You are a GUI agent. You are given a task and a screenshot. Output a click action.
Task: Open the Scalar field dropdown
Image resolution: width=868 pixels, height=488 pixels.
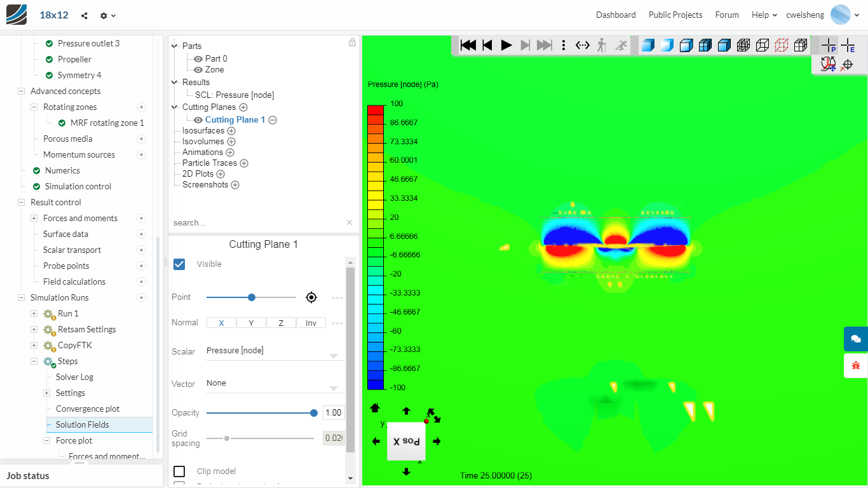coord(275,351)
